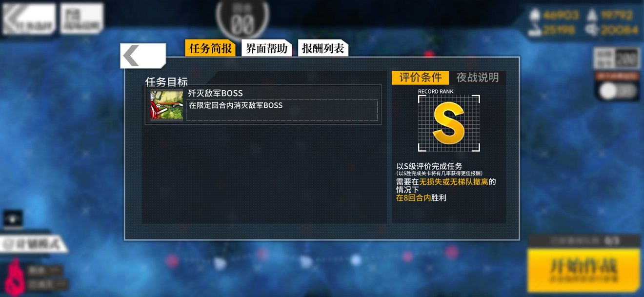Select the 歼灭敌军BOSS objective entry
644x297 pixels.
coord(263,104)
